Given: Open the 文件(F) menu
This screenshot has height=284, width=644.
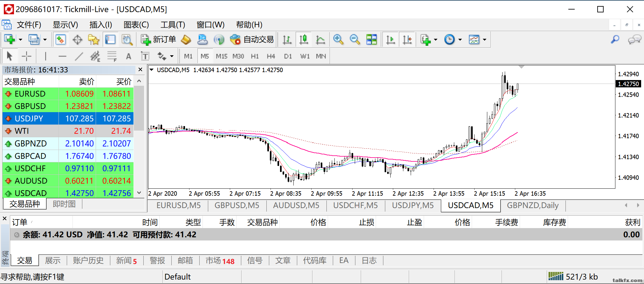Looking at the screenshot, I should click(29, 25).
